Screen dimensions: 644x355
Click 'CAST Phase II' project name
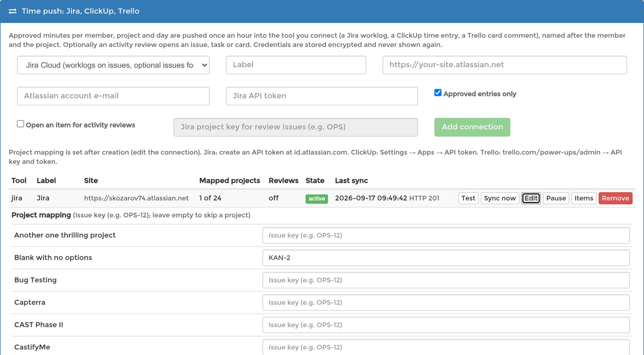pos(39,325)
